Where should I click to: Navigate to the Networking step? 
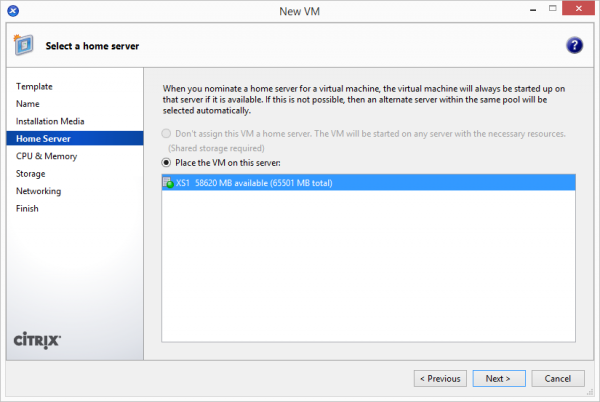pyautogui.click(x=38, y=191)
